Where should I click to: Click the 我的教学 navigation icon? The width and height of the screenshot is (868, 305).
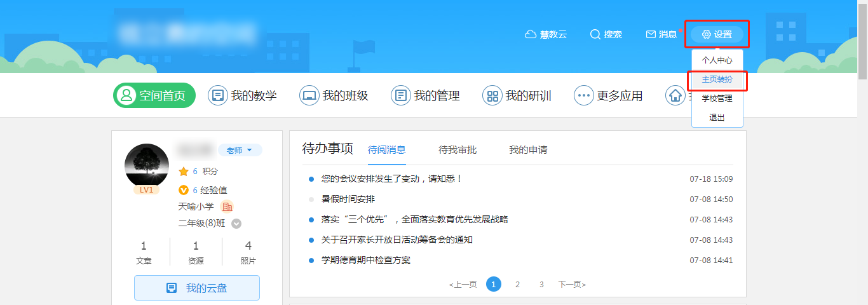218,96
